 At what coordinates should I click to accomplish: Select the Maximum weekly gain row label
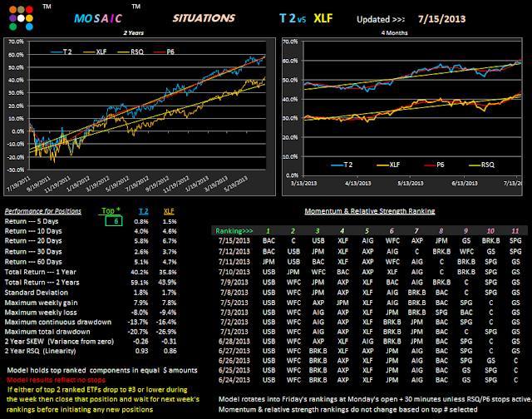point(41,303)
